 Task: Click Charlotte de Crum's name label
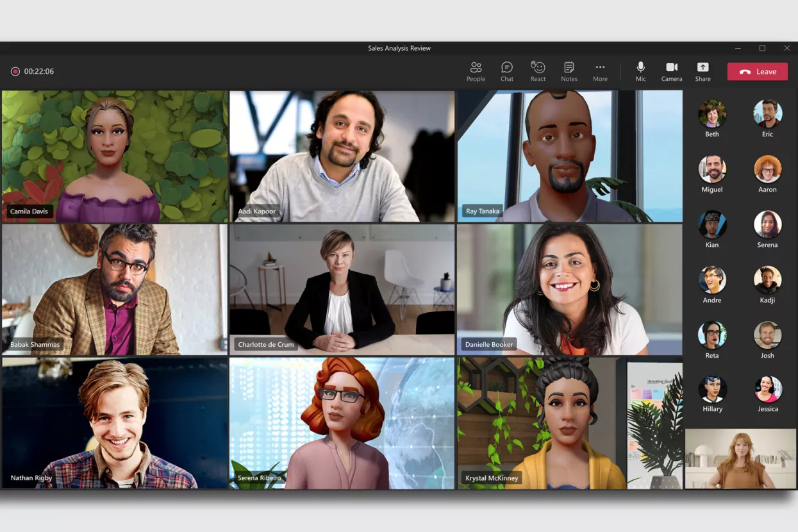(266, 344)
